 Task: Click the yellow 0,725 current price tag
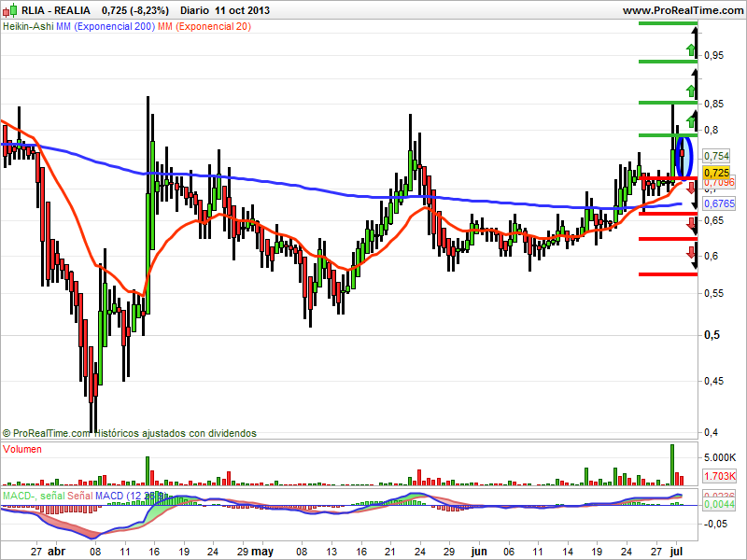point(716,173)
